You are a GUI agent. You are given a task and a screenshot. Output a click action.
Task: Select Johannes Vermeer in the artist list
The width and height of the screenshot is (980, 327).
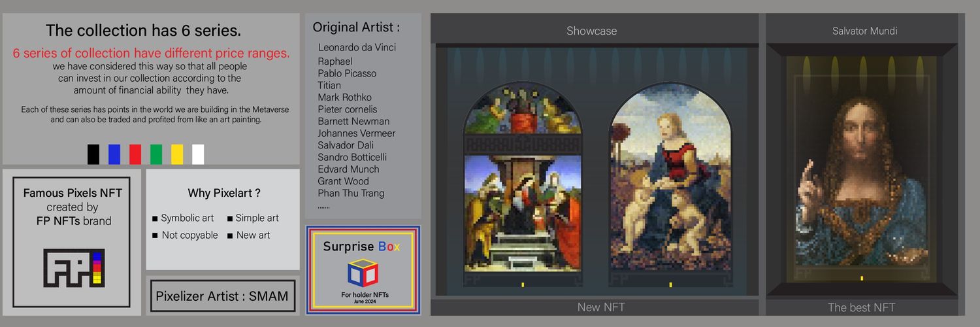tap(356, 133)
